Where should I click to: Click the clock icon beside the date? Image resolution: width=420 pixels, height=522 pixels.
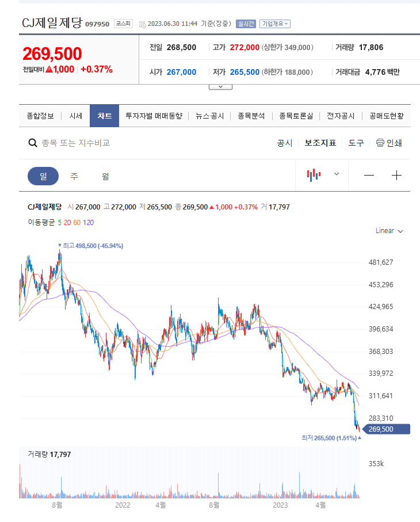(143, 24)
